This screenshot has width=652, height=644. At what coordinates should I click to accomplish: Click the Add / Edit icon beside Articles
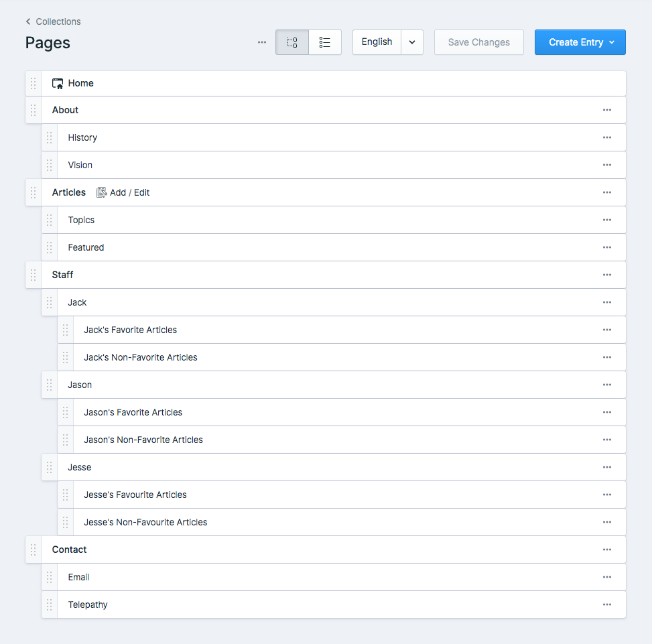click(101, 192)
